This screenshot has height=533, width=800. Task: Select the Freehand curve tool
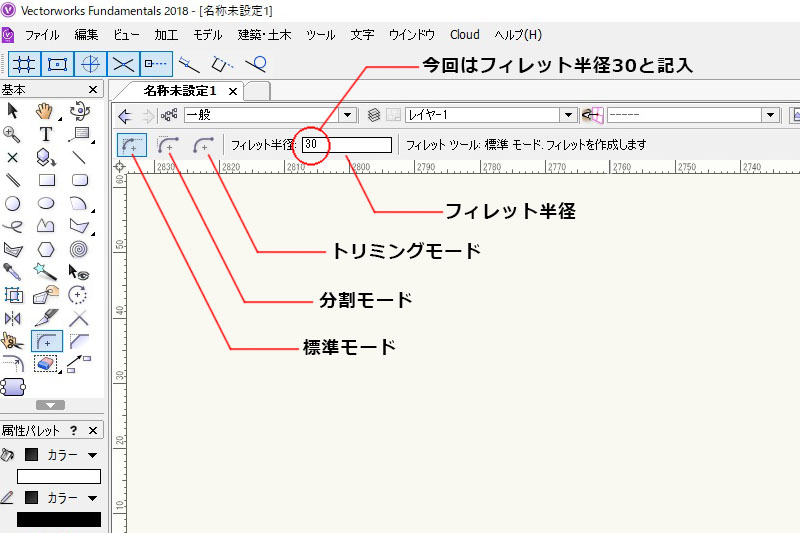click(12, 226)
